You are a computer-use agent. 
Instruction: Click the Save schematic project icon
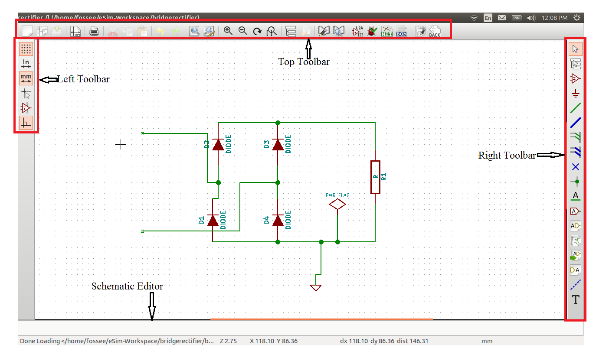[x=57, y=31]
